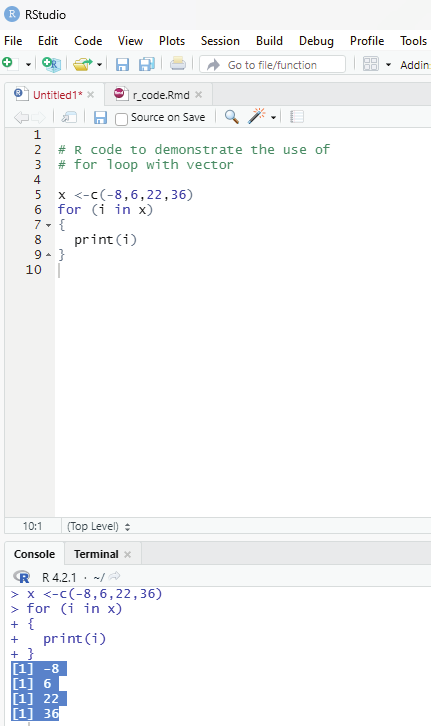The width and height of the screenshot is (431, 726).
Task: Expand the Workspace panes layout dropdown
Action: [x=388, y=65]
